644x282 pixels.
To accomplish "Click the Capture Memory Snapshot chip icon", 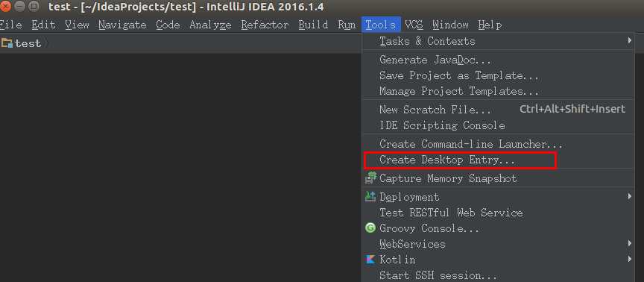I will click(371, 178).
